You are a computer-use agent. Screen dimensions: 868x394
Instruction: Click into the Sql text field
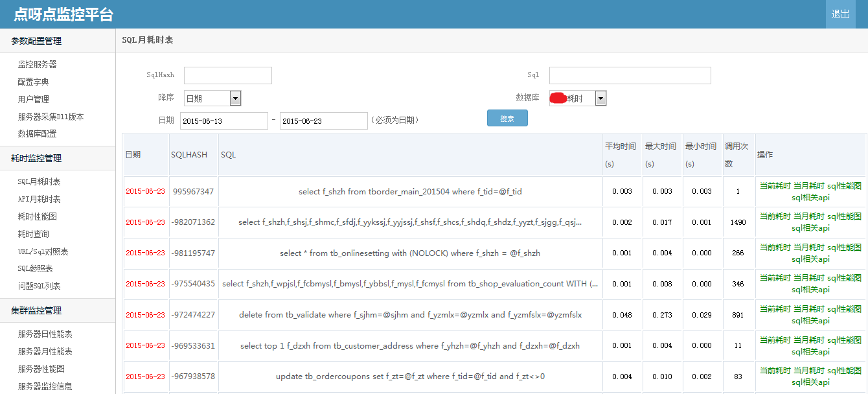pyautogui.click(x=630, y=75)
